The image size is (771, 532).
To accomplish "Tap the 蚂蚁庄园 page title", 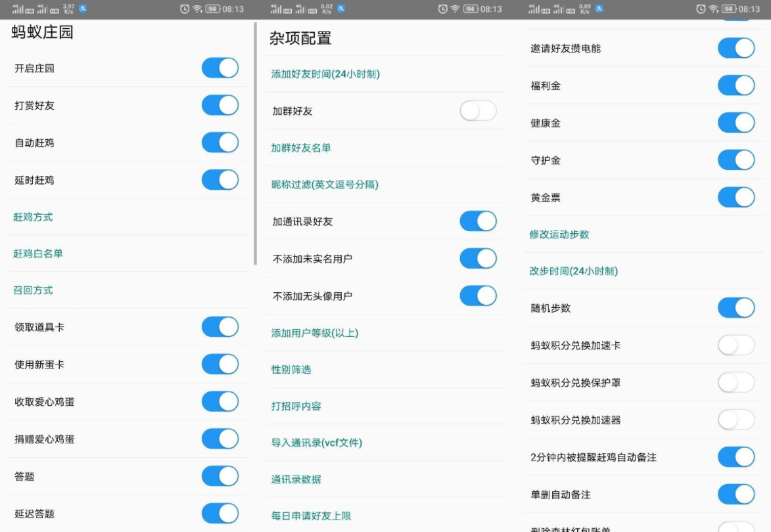I will tap(42, 32).
